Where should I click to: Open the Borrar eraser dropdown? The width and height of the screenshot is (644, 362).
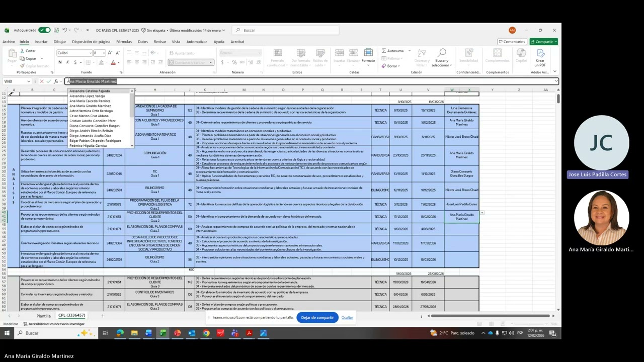pos(391,66)
